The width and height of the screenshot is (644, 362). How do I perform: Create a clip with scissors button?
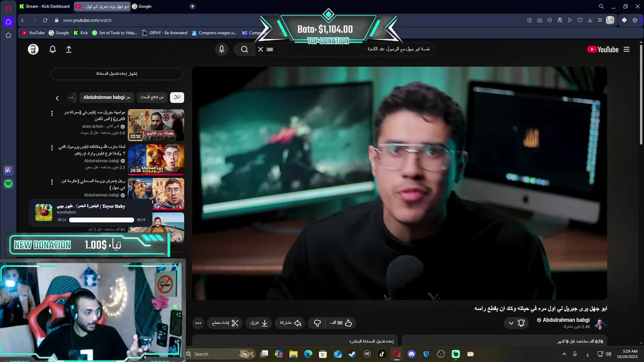(225, 323)
